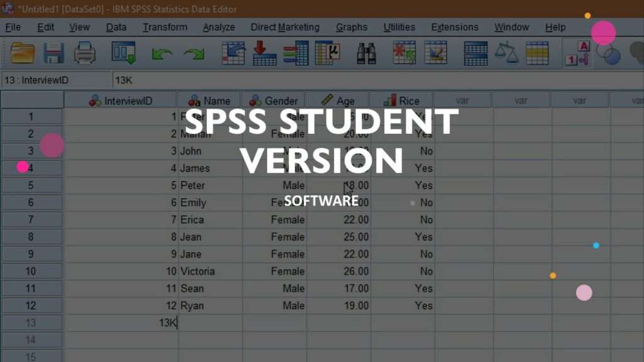The image size is (644, 362).
Task: Select first empty var column header
Action: click(462, 101)
